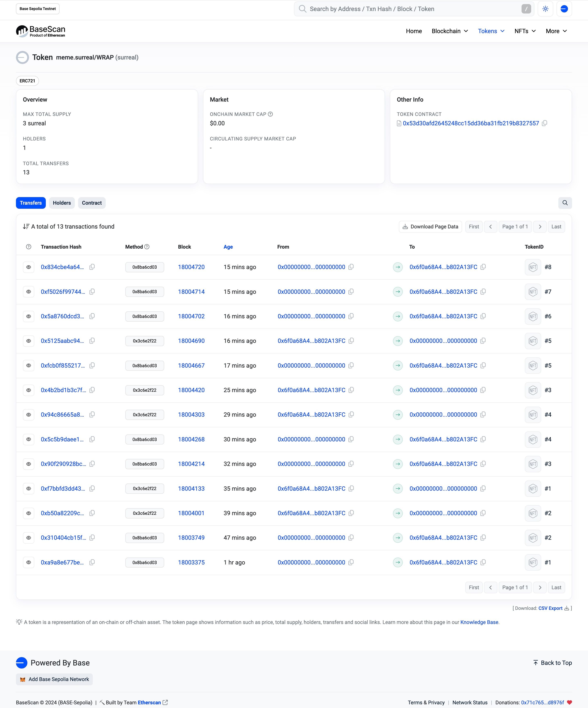Click Last button in bottom pagination

(556, 587)
